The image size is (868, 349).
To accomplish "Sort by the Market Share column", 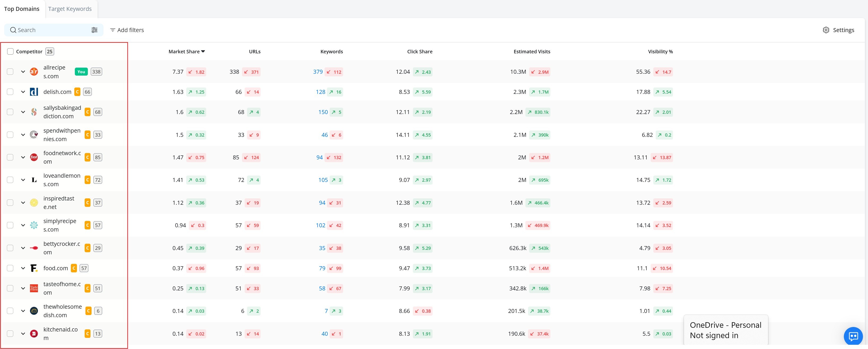I will click(x=187, y=51).
